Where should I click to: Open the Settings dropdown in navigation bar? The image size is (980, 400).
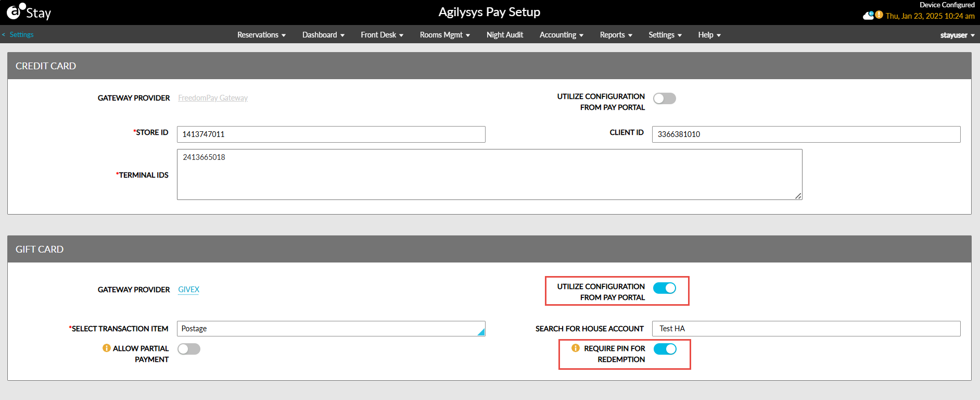(x=665, y=35)
